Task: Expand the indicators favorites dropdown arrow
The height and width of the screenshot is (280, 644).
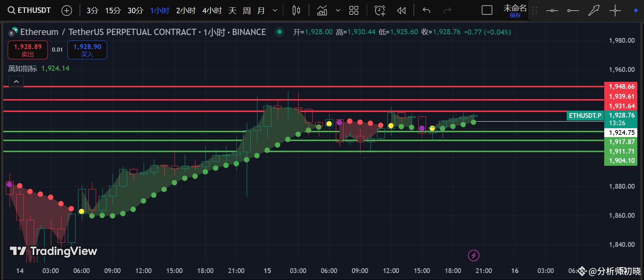Action: (x=338, y=11)
